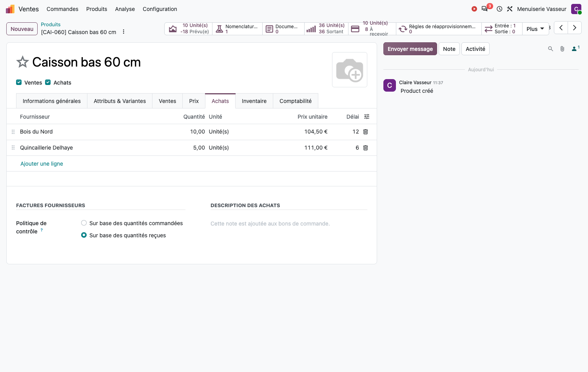Expand the Plus dropdown
This screenshot has height=372, width=588.
coord(535,29)
